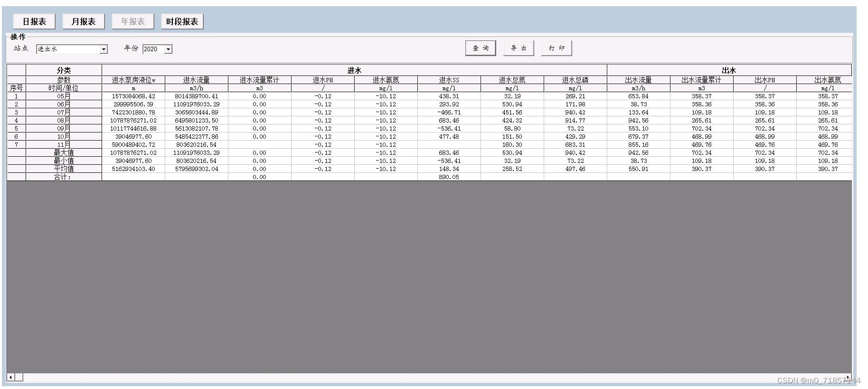Screen dimensions: 868x389
Task: Click the 时间/单位 header cell
Action: tap(64, 88)
